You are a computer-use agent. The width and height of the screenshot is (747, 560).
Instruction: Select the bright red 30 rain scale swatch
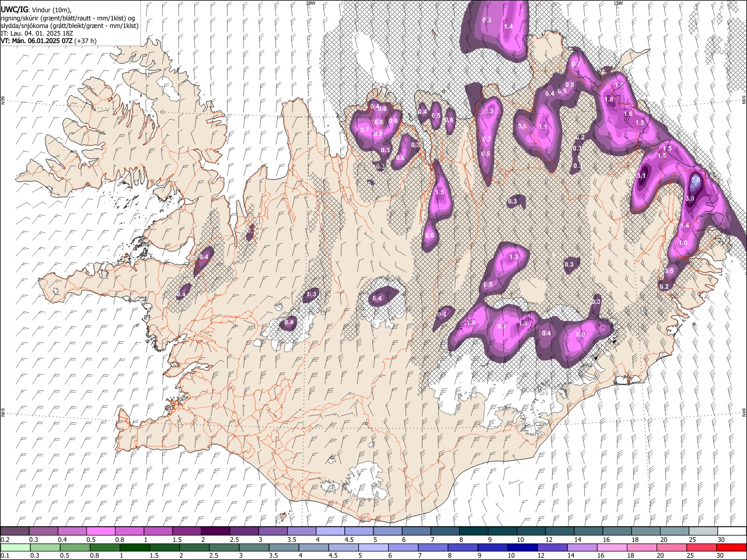(731, 548)
